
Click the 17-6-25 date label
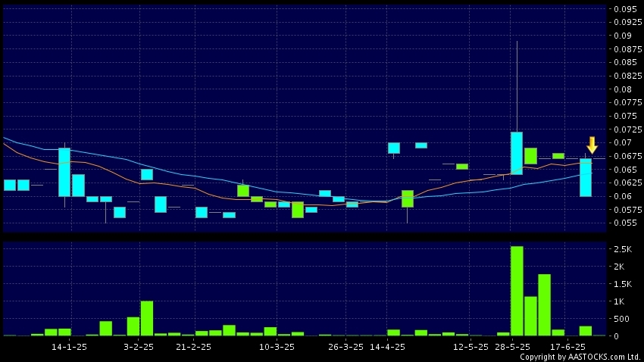point(567,347)
